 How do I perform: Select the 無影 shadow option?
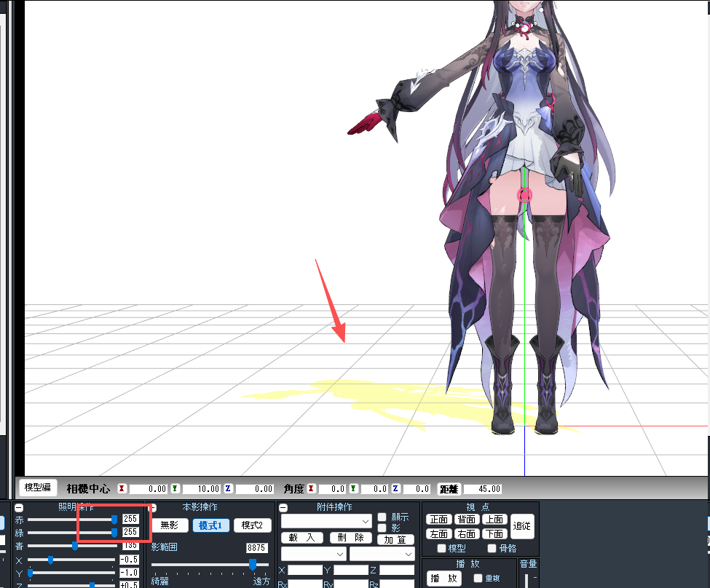click(x=170, y=525)
